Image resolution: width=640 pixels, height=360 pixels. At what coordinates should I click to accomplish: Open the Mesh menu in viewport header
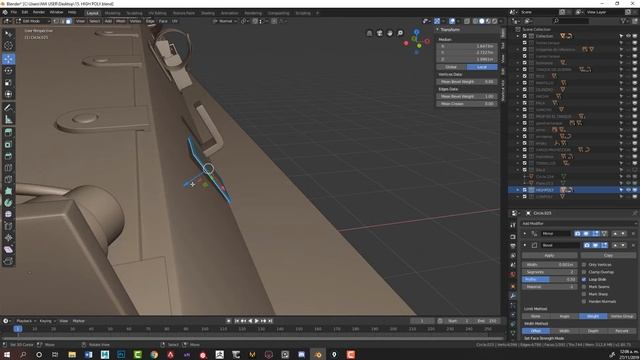[121, 21]
